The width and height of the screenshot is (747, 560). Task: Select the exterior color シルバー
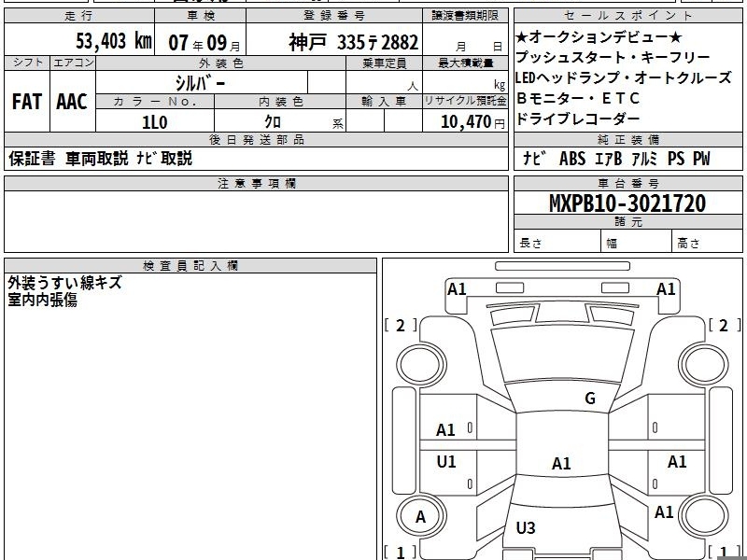point(200,83)
